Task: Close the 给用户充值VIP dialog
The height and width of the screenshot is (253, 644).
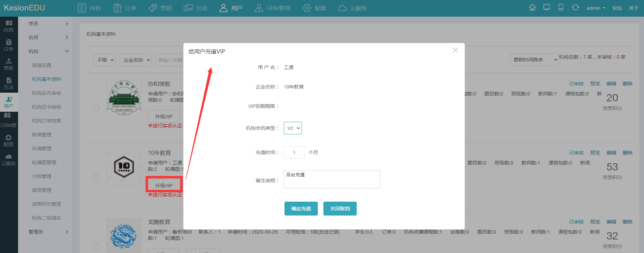Action: click(455, 50)
